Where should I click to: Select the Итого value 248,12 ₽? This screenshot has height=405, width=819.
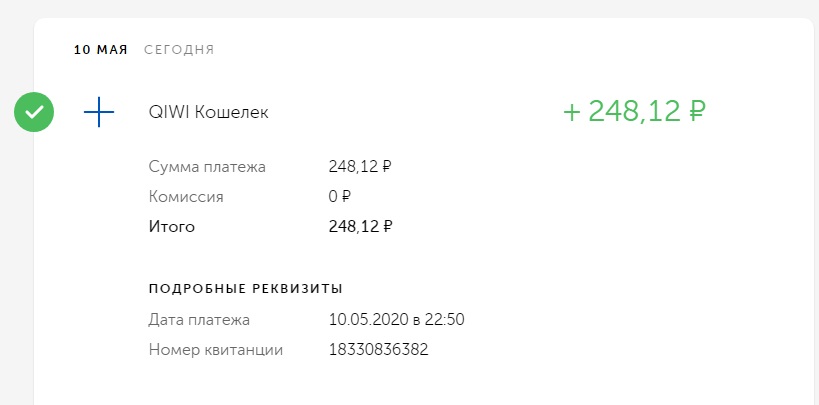click(360, 227)
